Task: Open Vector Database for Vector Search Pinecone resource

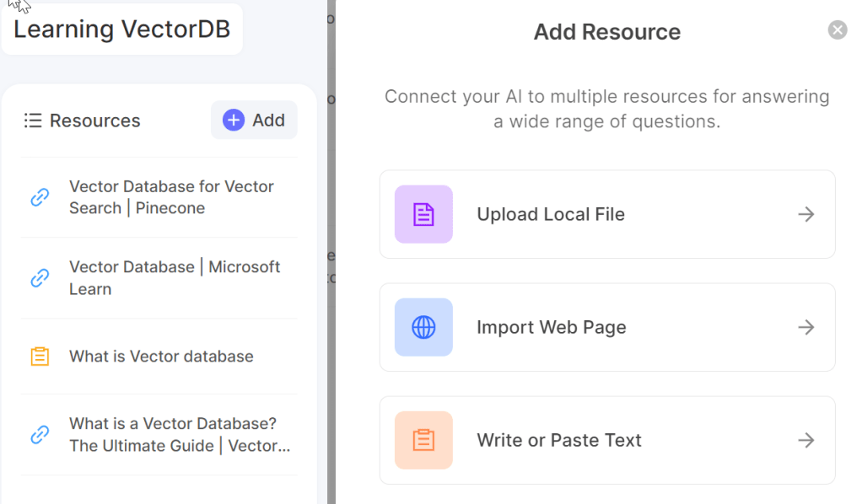Action: 171,197
